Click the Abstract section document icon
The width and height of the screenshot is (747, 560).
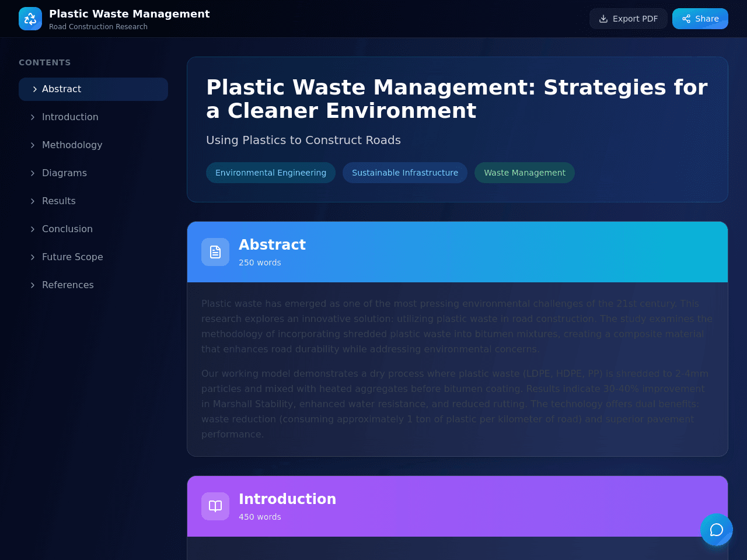pyautogui.click(x=215, y=252)
